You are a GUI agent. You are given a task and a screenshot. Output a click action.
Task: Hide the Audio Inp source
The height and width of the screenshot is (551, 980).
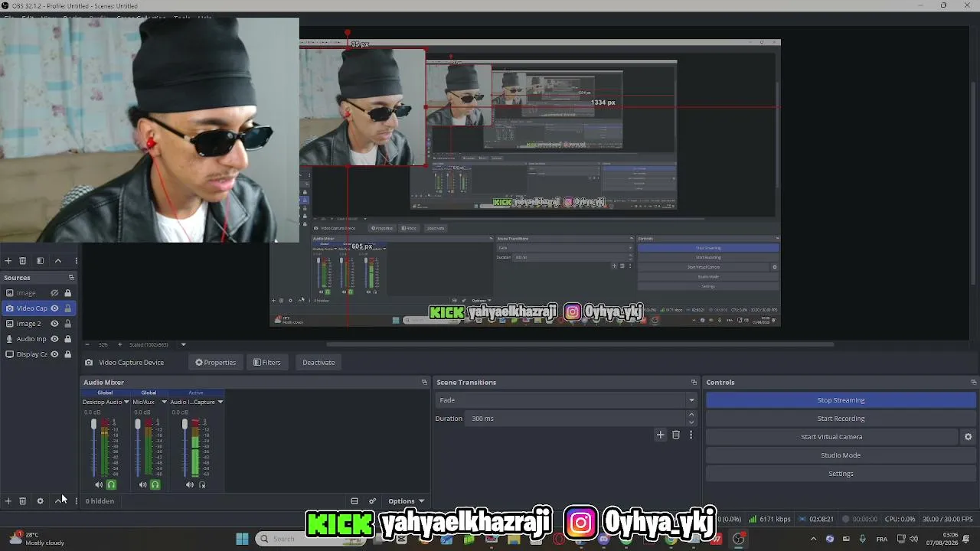54,339
